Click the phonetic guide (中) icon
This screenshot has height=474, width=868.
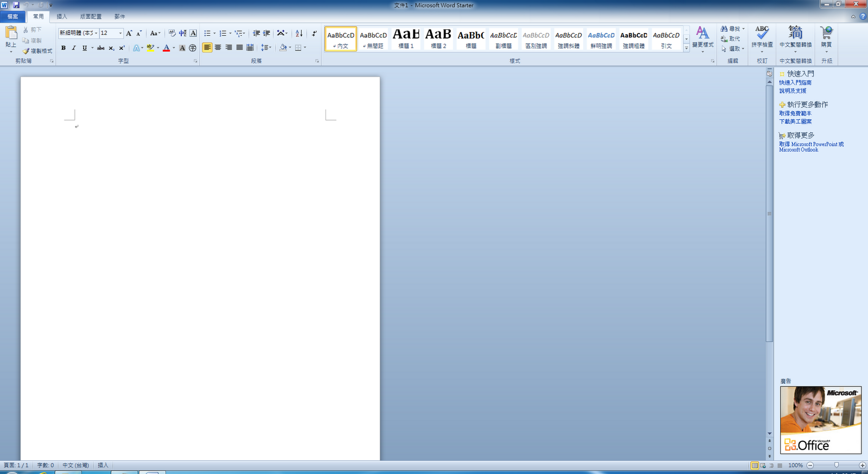click(x=183, y=33)
